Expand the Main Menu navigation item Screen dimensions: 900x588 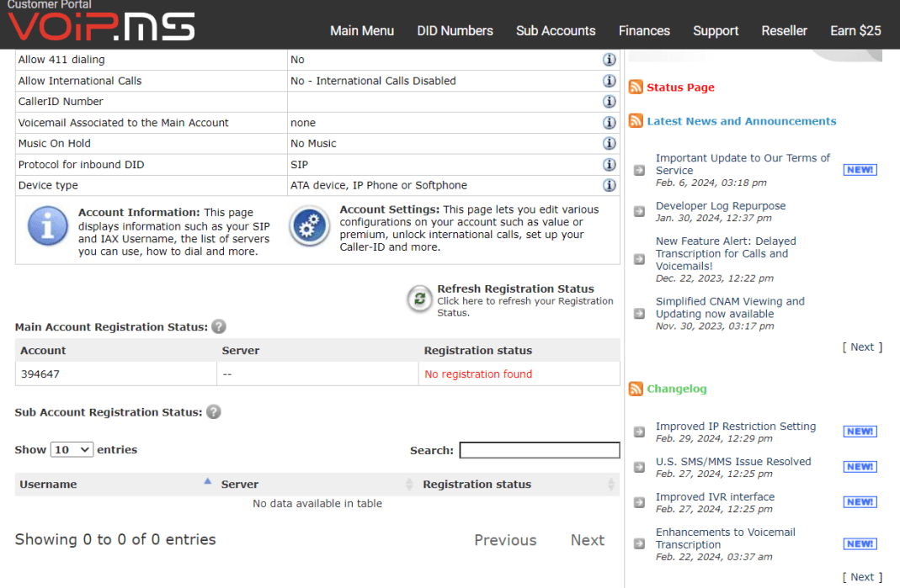(362, 31)
